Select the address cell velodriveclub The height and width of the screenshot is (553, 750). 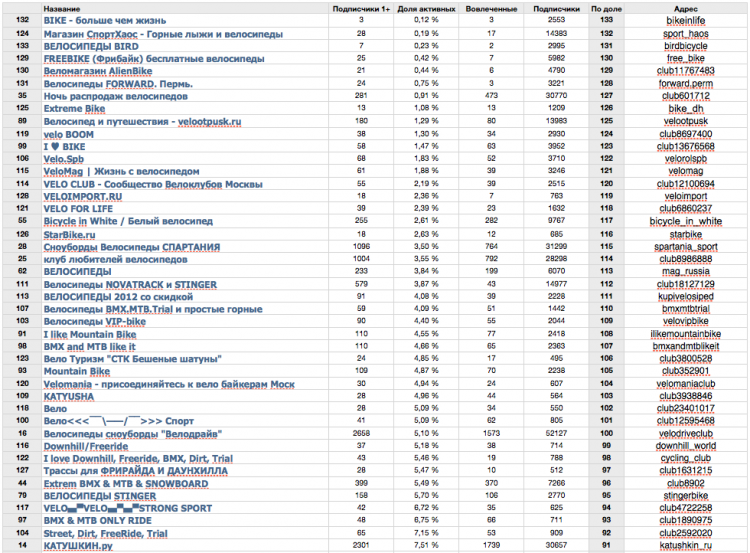[686, 434]
